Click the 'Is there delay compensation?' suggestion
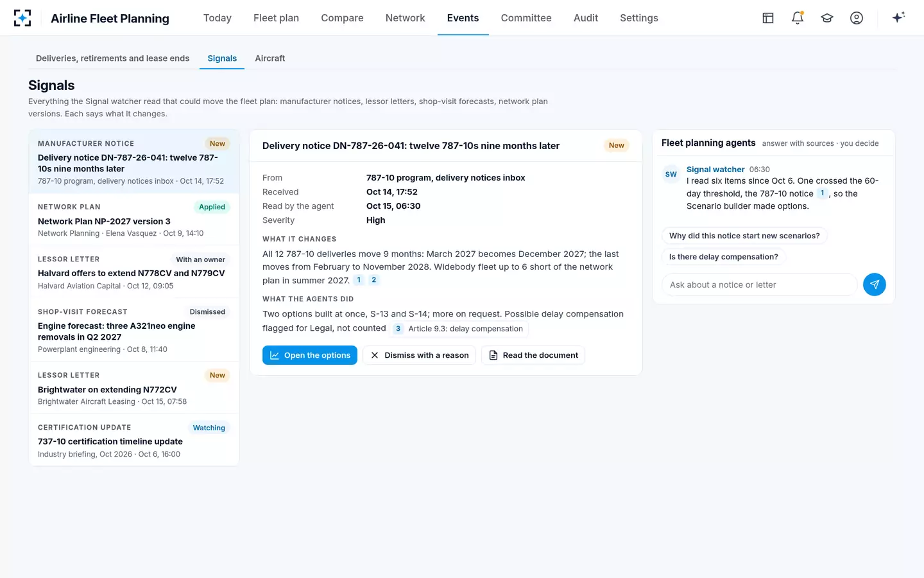This screenshot has height=578, width=924. (x=723, y=257)
